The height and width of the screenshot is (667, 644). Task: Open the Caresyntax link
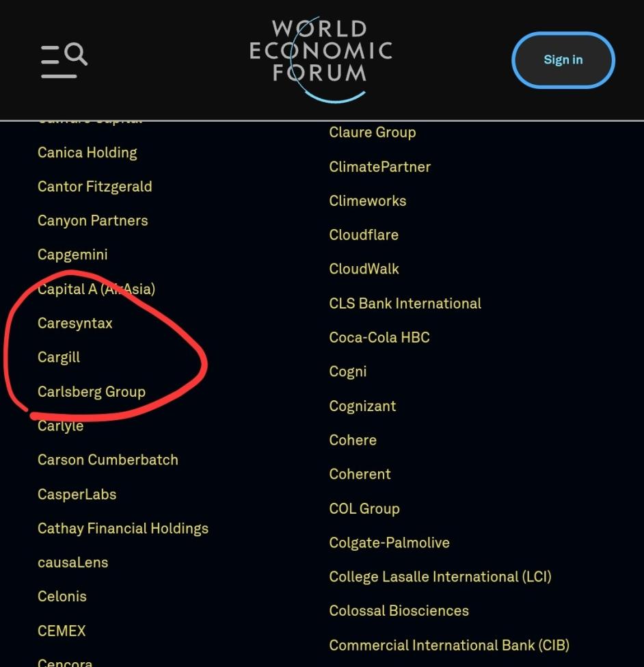coord(75,324)
